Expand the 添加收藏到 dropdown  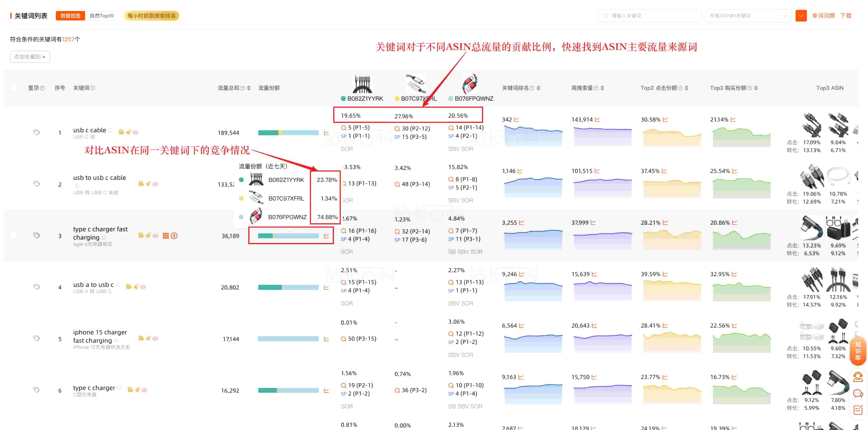30,57
